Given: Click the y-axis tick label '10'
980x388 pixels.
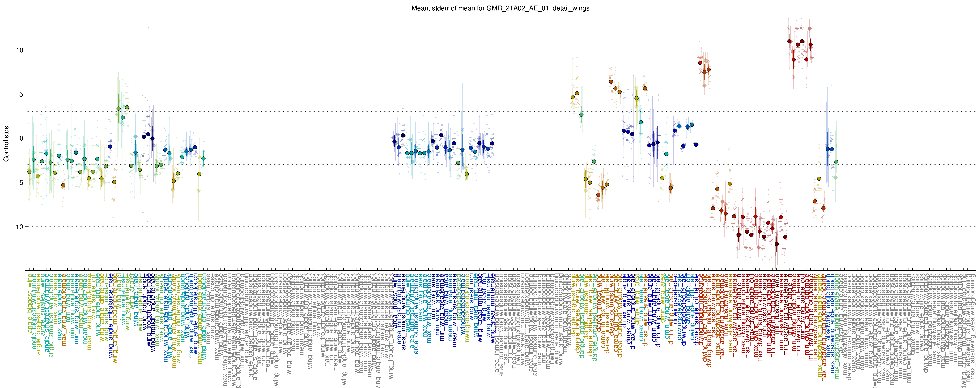Looking at the screenshot, I should [19, 50].
